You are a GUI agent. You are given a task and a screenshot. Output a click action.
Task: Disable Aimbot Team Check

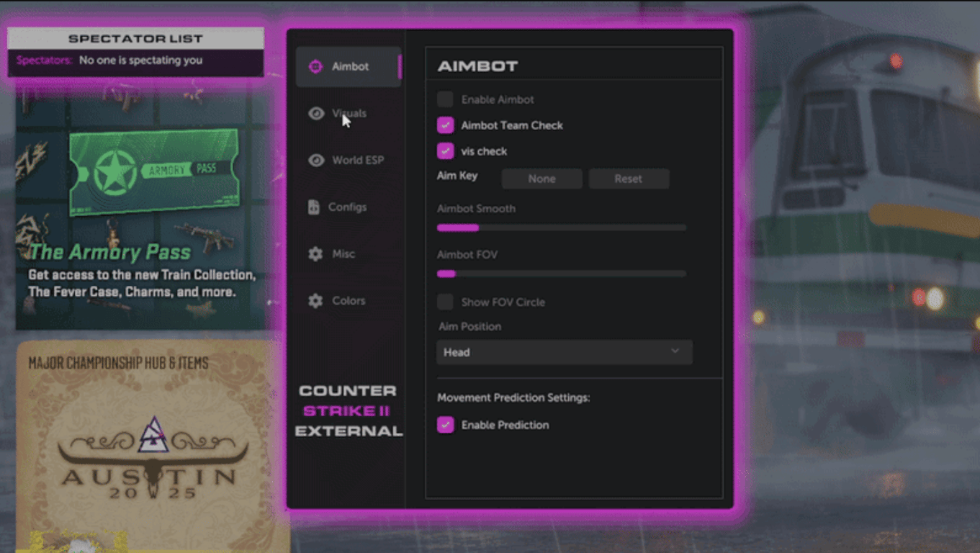[445, 125]
